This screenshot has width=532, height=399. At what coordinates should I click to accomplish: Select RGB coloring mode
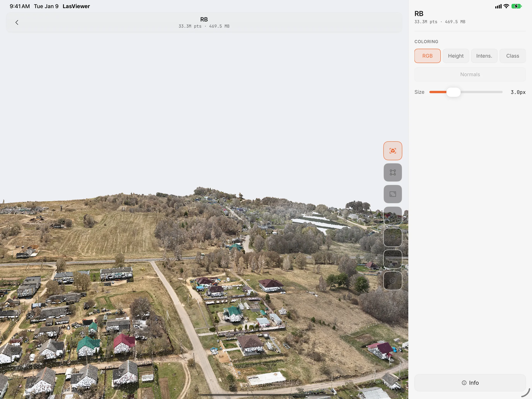[x=427, y=56]
